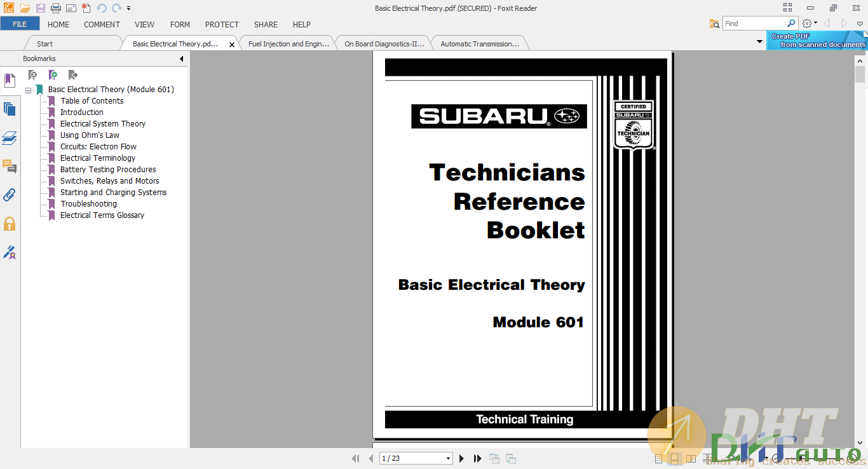The image size is (868, 469).
Task: Click the Email envelope icon
Action: 71,8
